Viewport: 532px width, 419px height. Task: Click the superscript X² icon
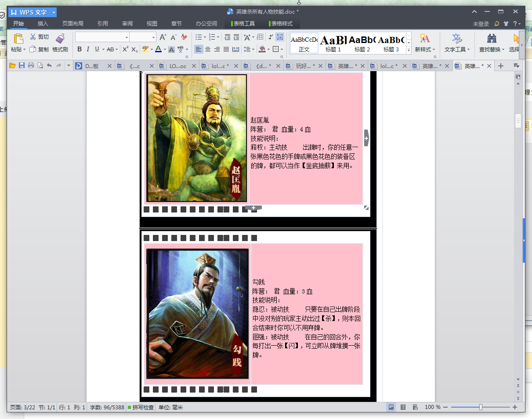coord(125,49)
